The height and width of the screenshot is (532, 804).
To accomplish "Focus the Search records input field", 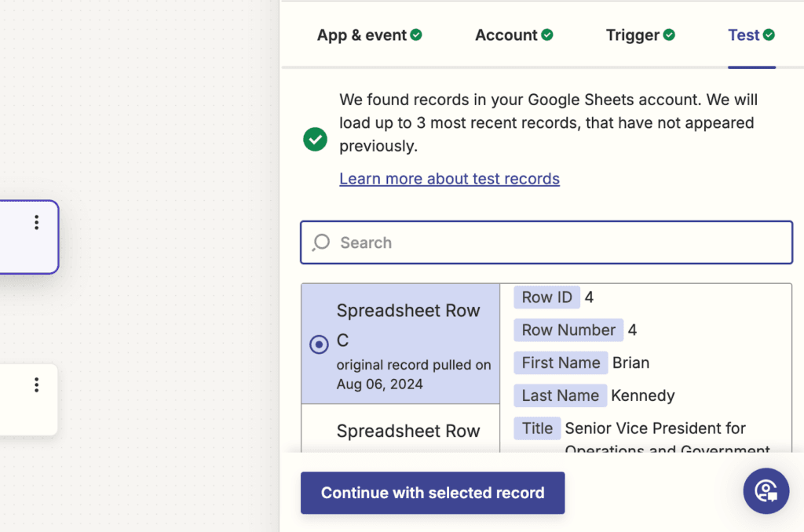I will click(x=557, y=242).
